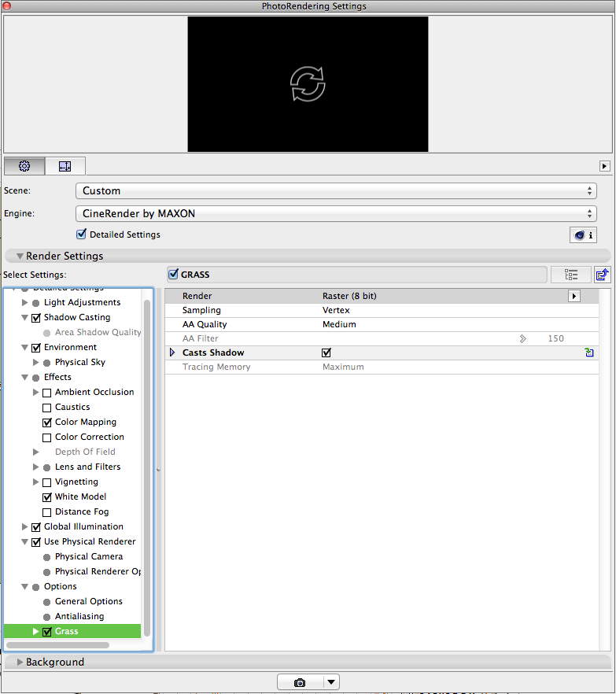Click the AA Filter chevron icon
Viewport: 616px width, 694px height.
522,338
